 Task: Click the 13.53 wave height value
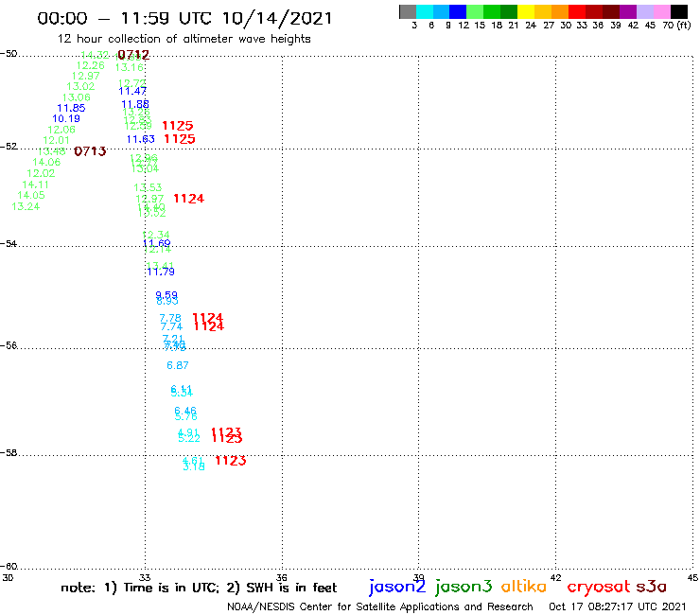coord(148,187)
